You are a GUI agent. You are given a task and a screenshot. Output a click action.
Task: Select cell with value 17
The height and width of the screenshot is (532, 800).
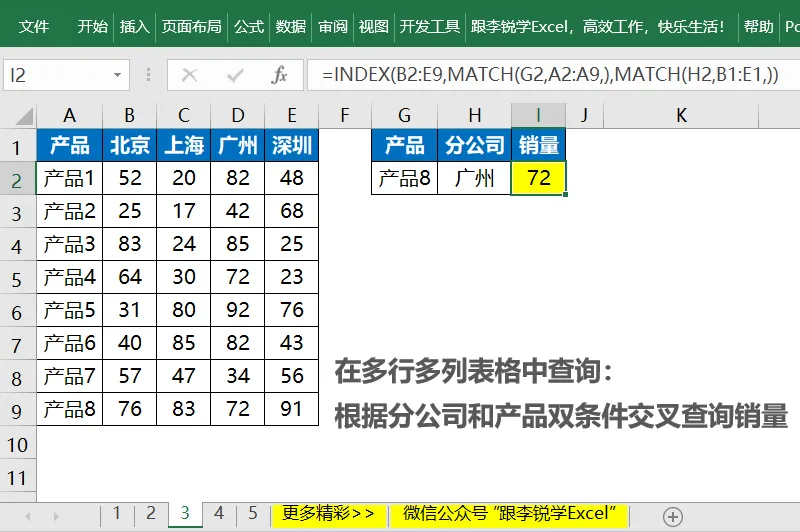184,211
